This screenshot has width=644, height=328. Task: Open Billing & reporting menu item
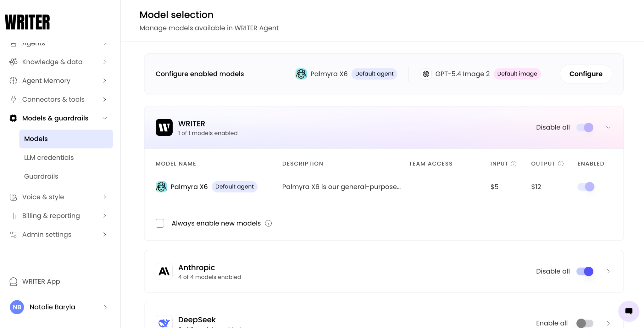[59, 216]
